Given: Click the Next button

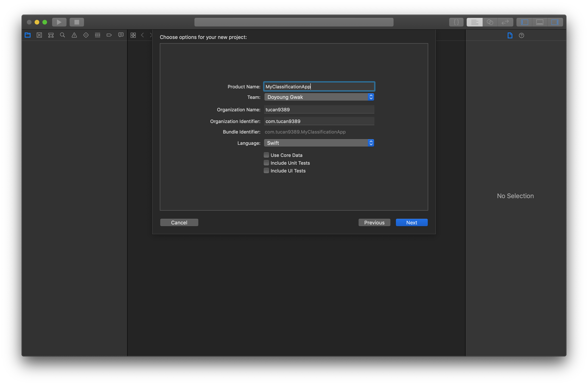Looking at the screenshot, I should (411, 222).
